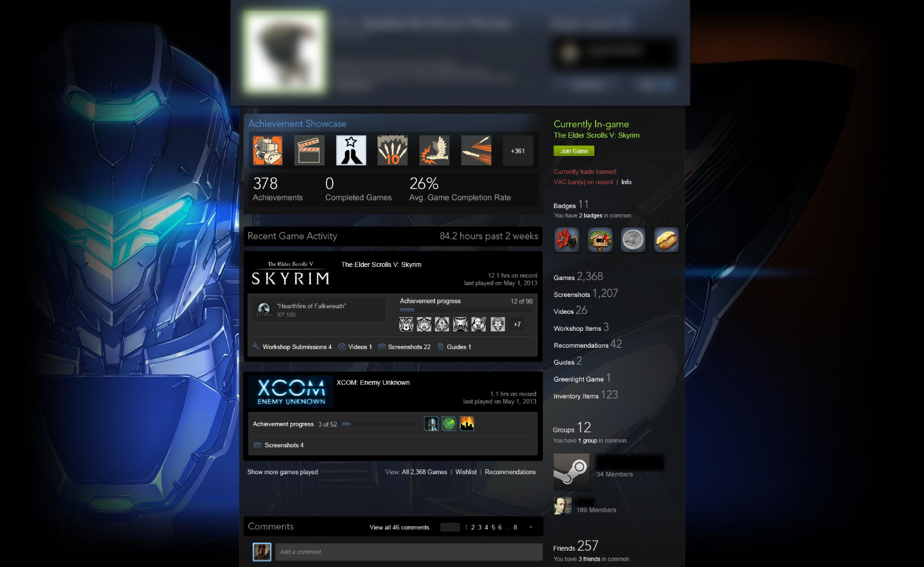Show the +7 more Skyrim achievements

pyautogui.click(x=517, y=324)
